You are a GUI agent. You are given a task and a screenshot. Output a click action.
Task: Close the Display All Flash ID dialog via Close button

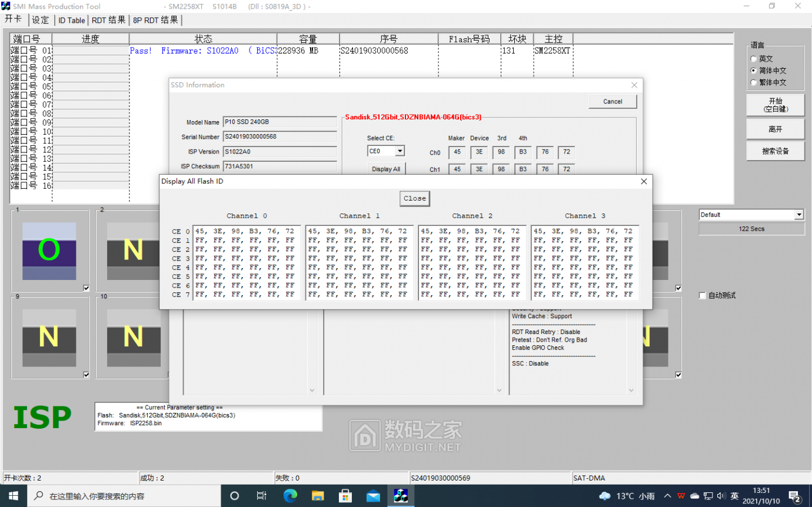tap(414, 198)
